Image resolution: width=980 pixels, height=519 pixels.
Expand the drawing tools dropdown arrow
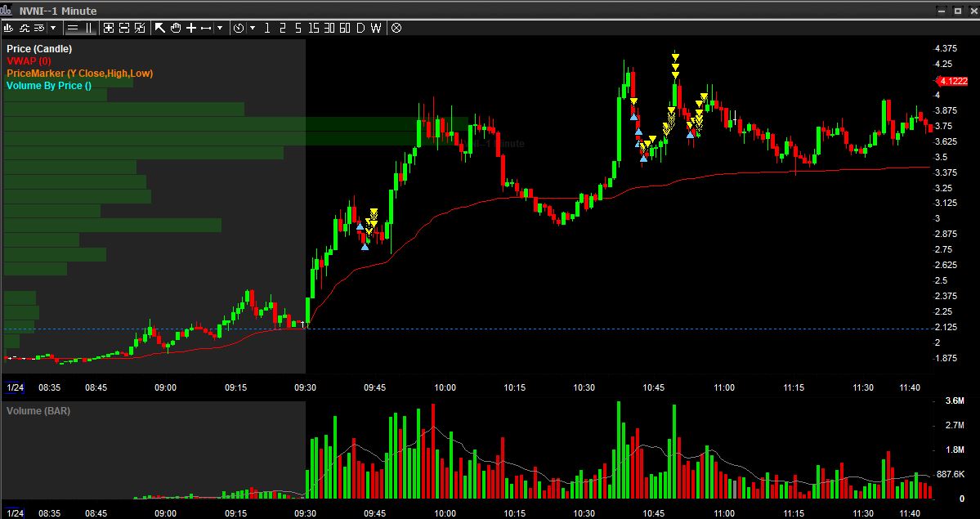(x=219, y=28)
